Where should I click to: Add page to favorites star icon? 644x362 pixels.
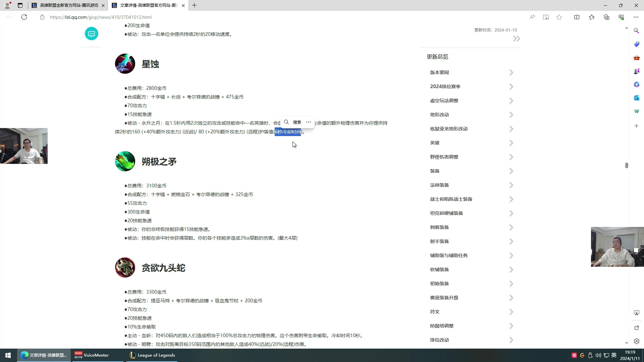coord(559,17)
